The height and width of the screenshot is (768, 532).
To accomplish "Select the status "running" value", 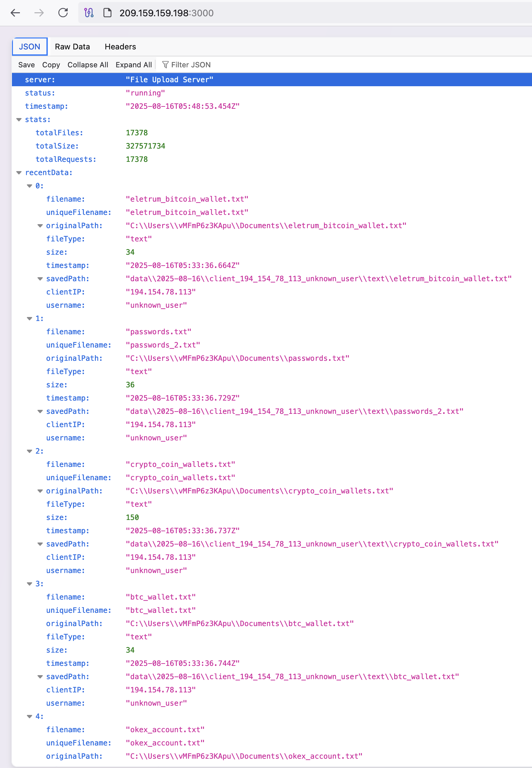I will point(145,93).
